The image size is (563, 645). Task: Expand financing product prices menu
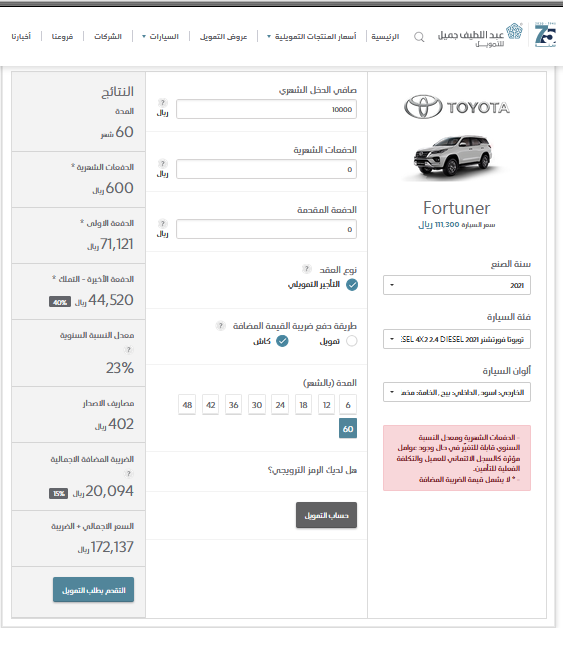click(312, 37)
